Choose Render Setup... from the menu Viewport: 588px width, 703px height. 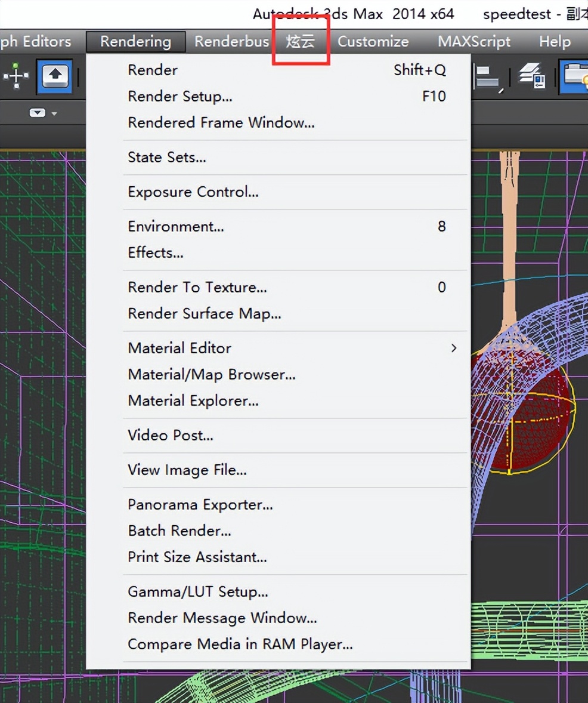click(x=180, y=96)
